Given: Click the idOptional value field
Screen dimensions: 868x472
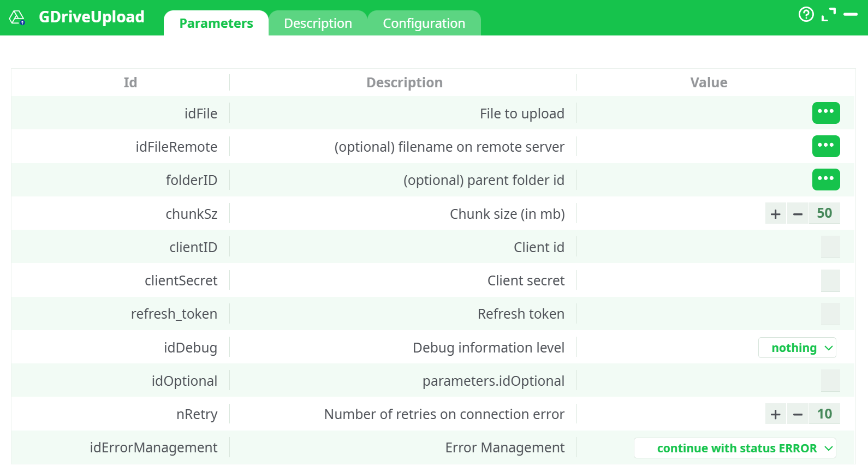Looking at the screenshot, I should [830, 381].
